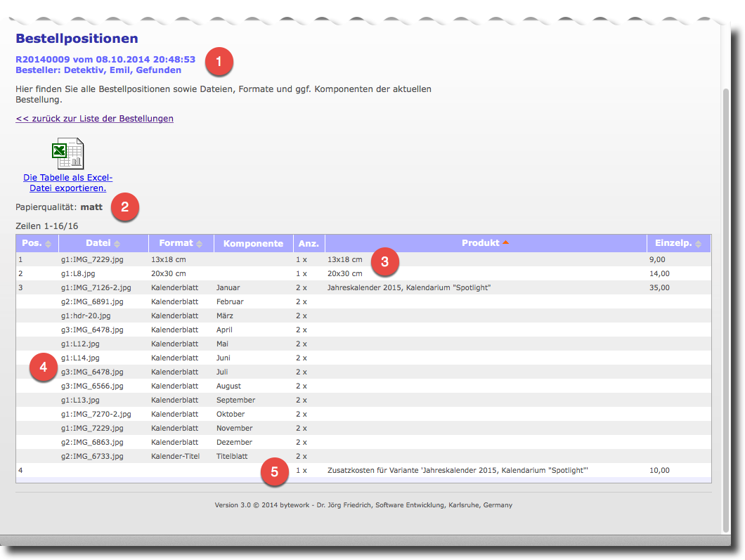Click the sort arrows beside Datei header
The width and height of the screenshot is (745, 560).
point(117,244)
